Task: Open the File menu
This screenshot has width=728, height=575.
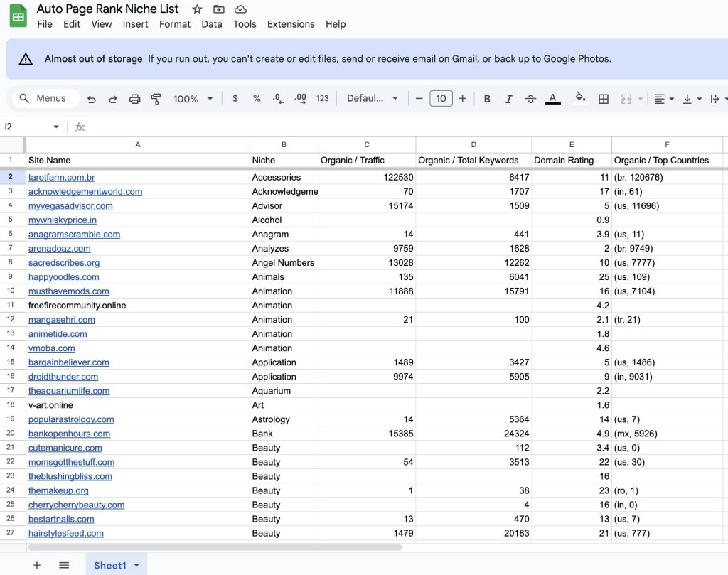Action: point(45,24)
